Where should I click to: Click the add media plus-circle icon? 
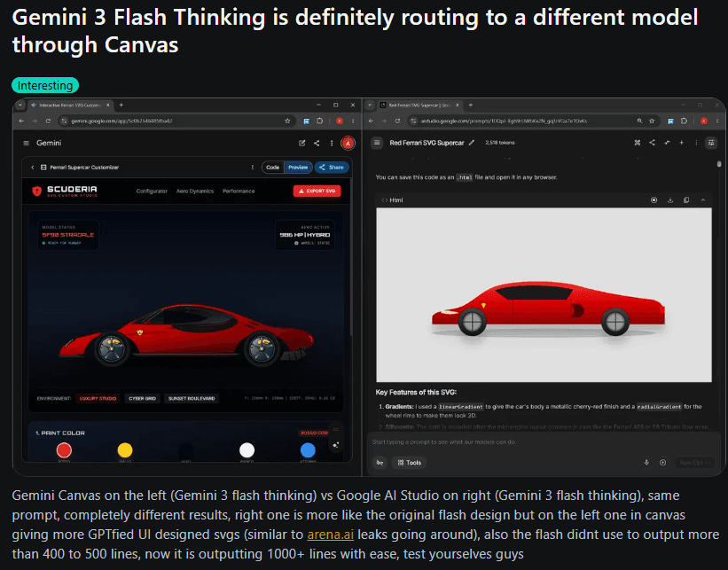[663, 463]
